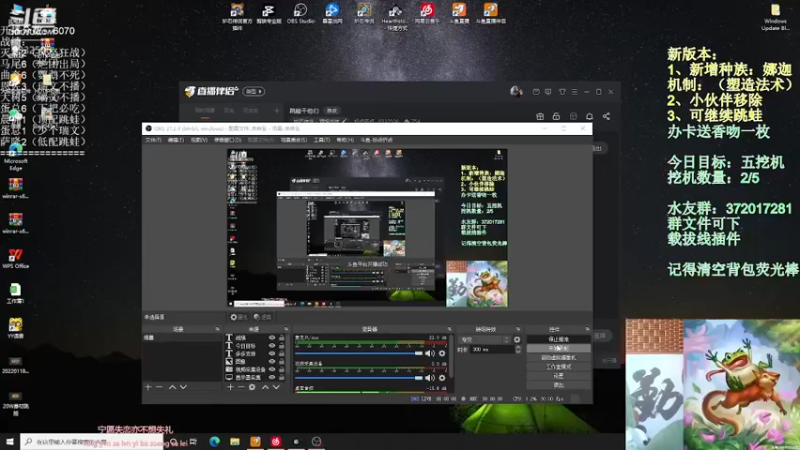
Task: Click the 启动虚拟摄像机 button
Action: [558, 358]
